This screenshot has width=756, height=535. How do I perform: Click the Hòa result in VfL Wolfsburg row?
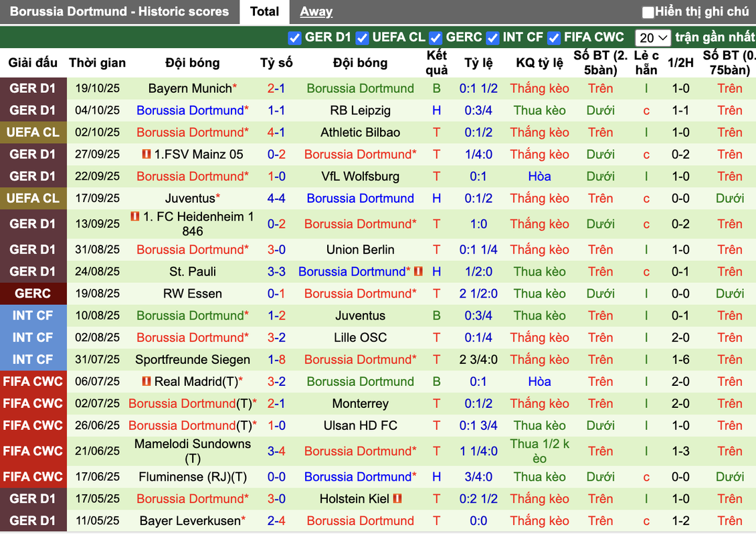(539, 177)
